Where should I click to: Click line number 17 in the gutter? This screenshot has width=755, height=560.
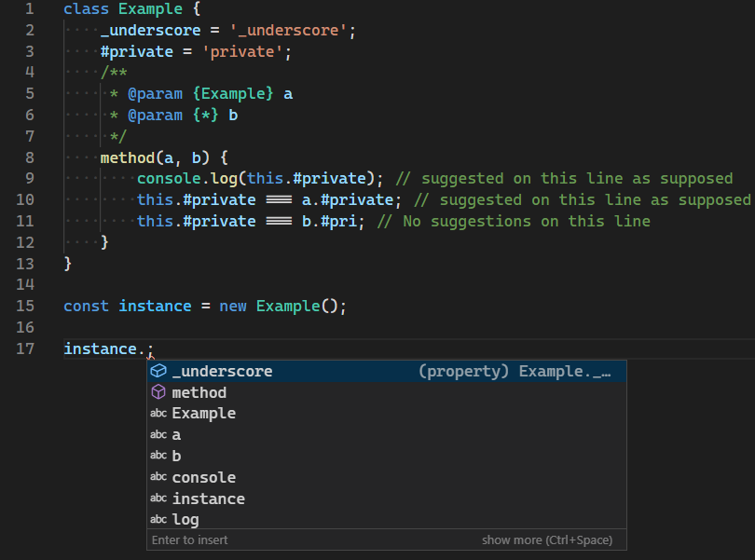25,348
